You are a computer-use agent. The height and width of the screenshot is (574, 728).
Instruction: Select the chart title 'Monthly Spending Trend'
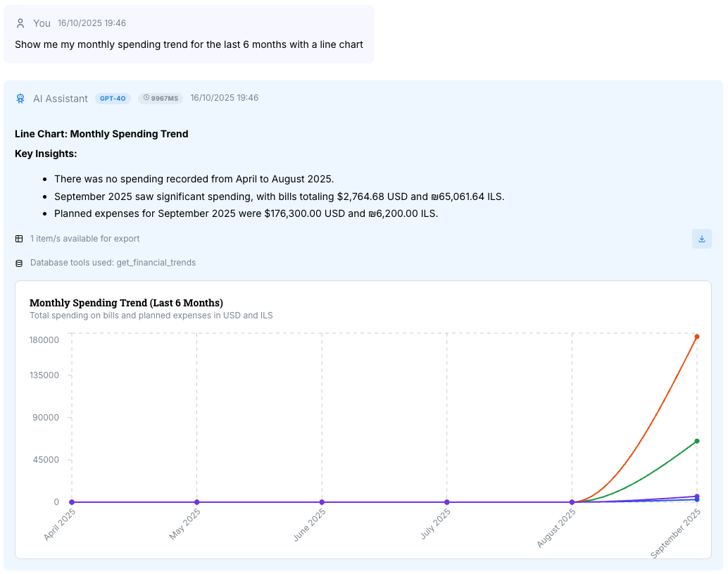[125, 303]
